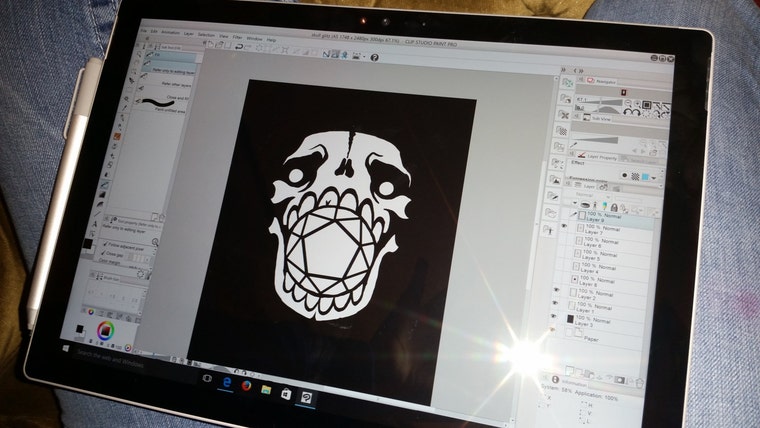Switch to the Layer tab

(585, 186)
